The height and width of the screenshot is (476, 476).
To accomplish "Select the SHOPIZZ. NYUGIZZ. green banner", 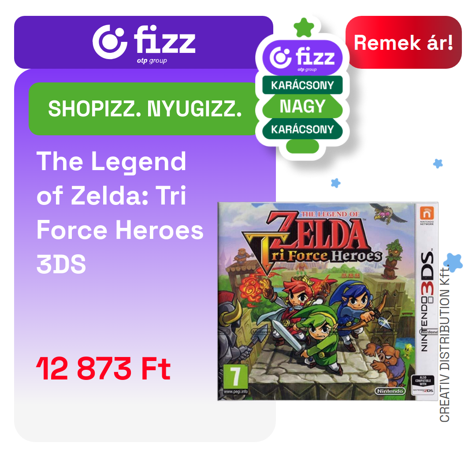I will point(144,109).
